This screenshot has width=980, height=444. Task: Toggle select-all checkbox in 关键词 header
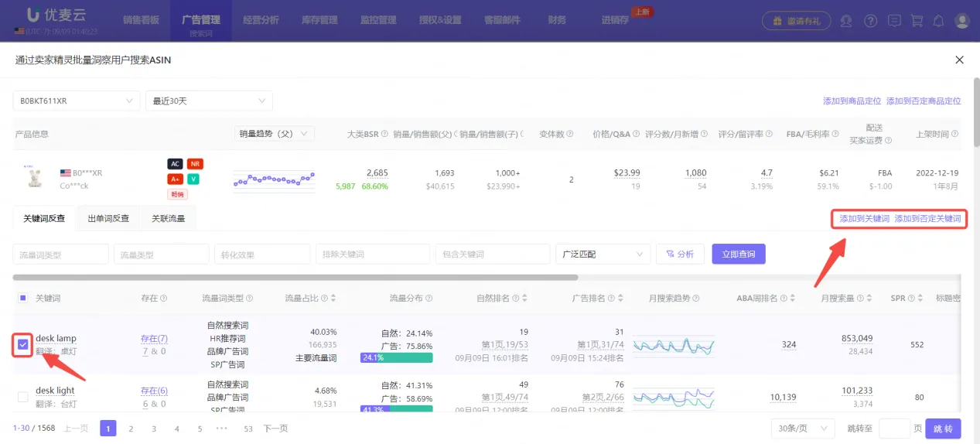22,298
